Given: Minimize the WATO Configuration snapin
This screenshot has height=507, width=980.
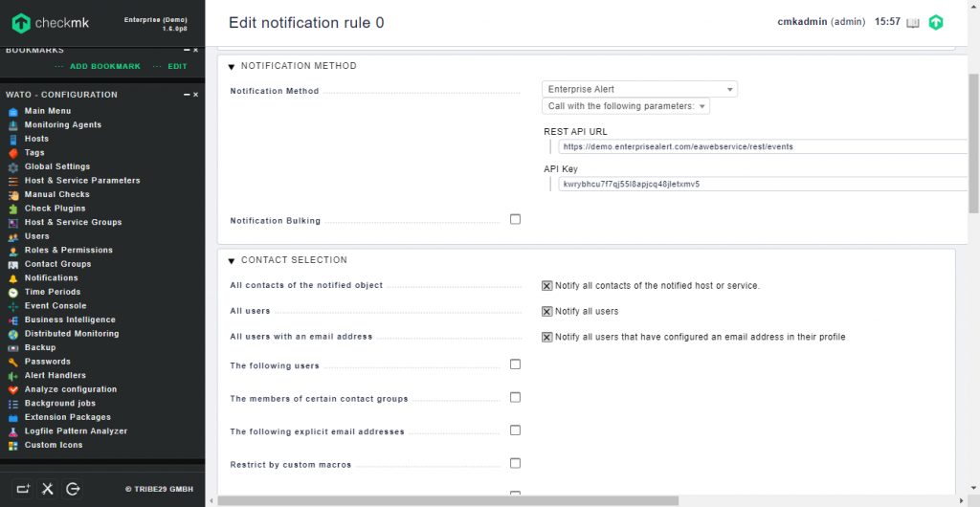Looking at the screenshot, I should click(x=187, y=95).
